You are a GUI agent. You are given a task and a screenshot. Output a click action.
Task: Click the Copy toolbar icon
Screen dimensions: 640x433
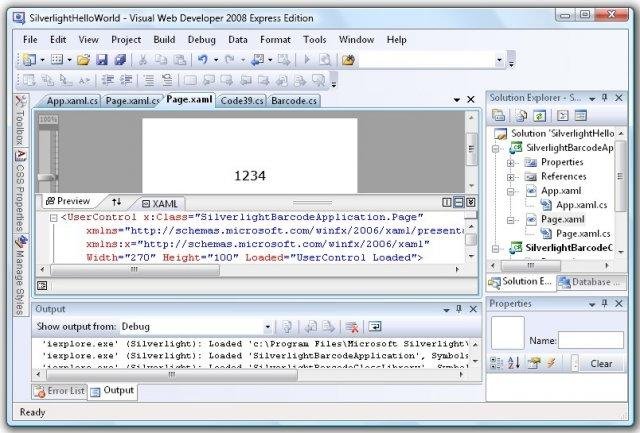(x=161, y=60)
